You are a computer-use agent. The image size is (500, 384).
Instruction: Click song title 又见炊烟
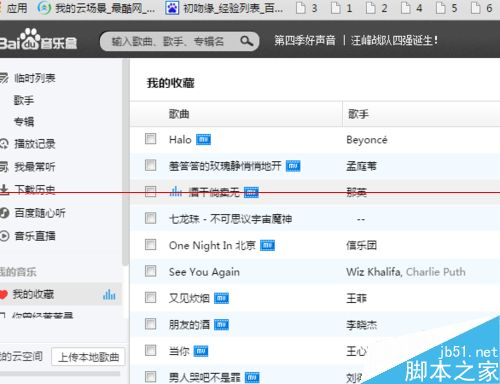pyautogui.click(x=189, y=298)
